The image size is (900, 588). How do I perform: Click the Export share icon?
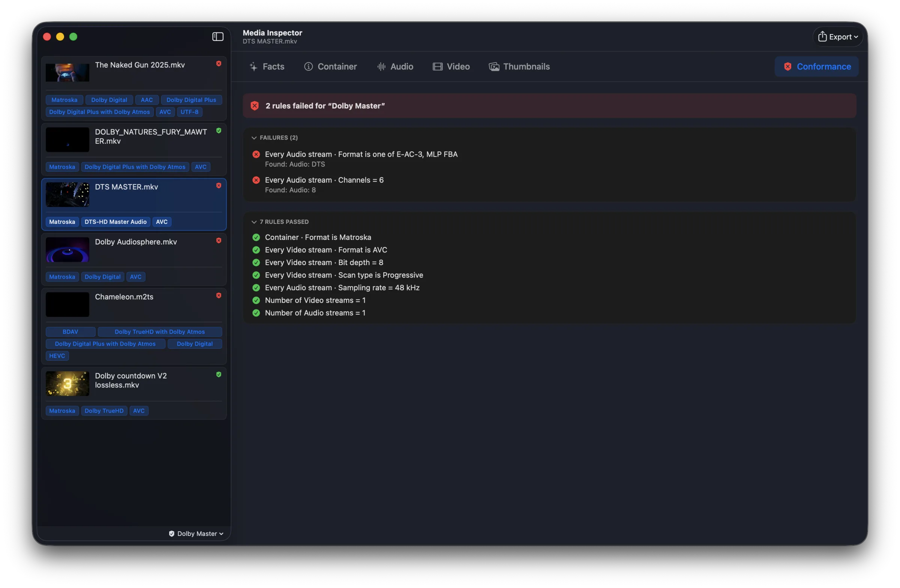(x=822, y=36)
